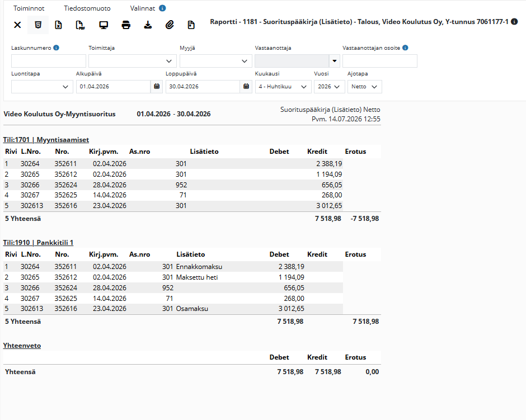Click the paperclip attachment icon
Screen dimensions: 526x420
point(170,25)
